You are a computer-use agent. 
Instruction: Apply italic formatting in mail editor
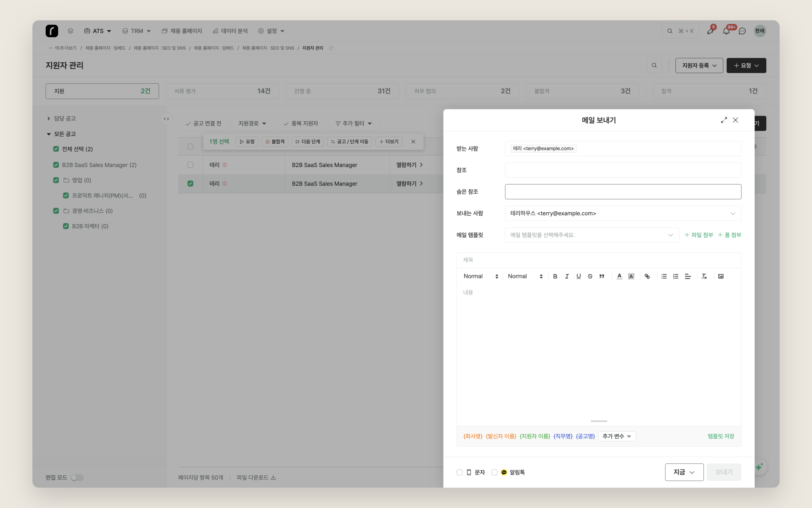(x=567, y=276)
